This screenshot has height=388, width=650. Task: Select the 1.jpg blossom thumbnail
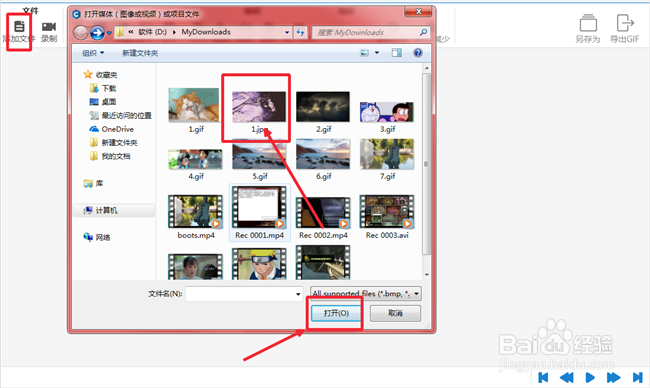point(259,107)
